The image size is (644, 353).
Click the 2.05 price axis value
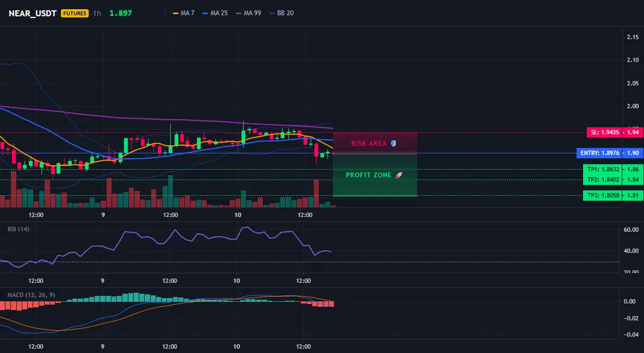click(x=633, y=83)
